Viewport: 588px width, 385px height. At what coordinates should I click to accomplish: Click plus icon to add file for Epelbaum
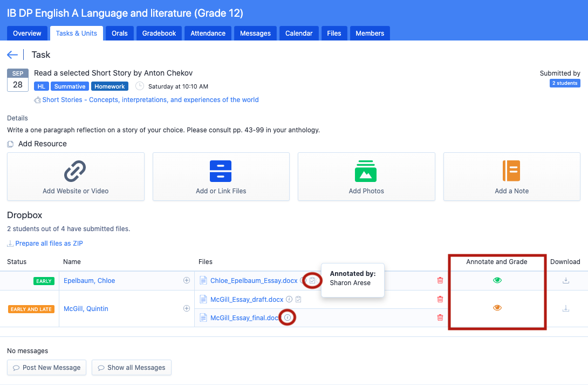pyautogui.click(x=187, y=280)
